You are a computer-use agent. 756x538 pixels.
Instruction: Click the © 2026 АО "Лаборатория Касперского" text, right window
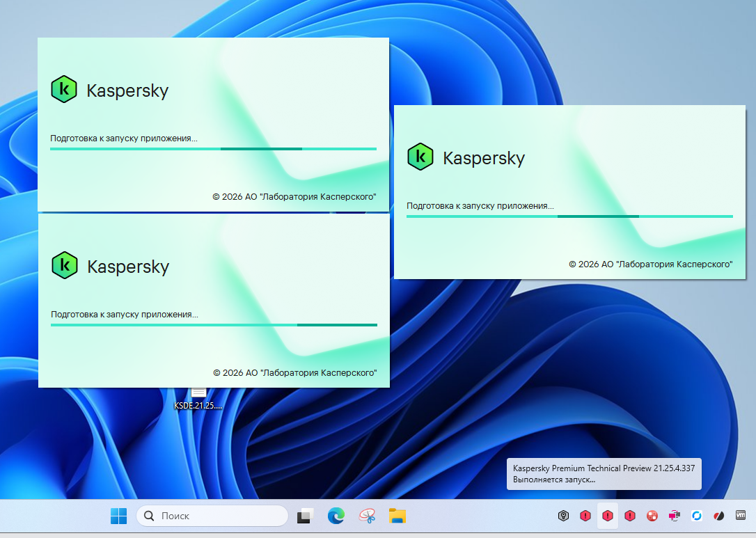tap(651, 264)
